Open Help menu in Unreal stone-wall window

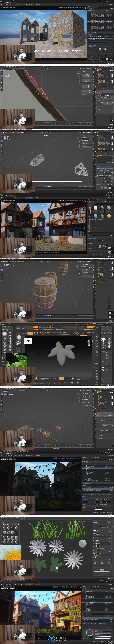[x=27, y=1]
